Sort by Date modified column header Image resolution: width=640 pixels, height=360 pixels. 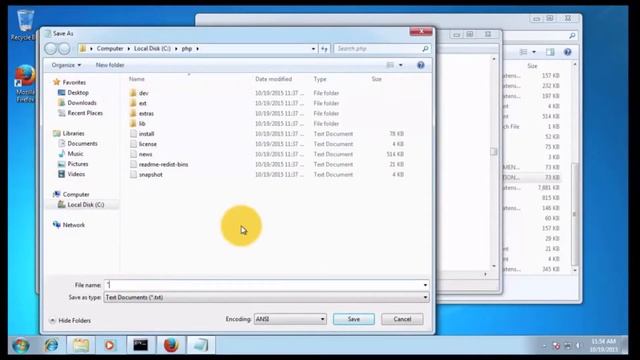pyautogui.click(x=273, y=79)
